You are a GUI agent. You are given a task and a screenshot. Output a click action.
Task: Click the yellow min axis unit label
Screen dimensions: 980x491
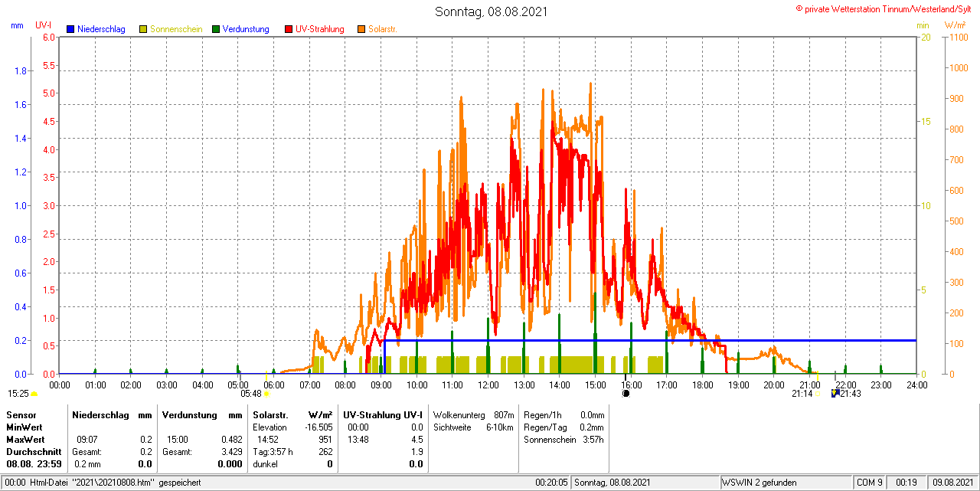coord(923,25)
